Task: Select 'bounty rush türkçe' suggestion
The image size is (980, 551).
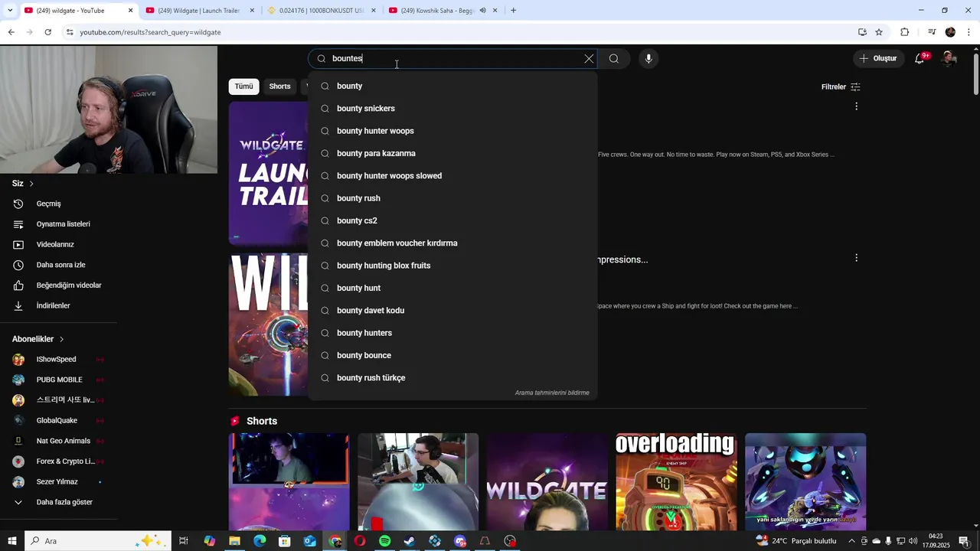Action: [x=452, y=378]
